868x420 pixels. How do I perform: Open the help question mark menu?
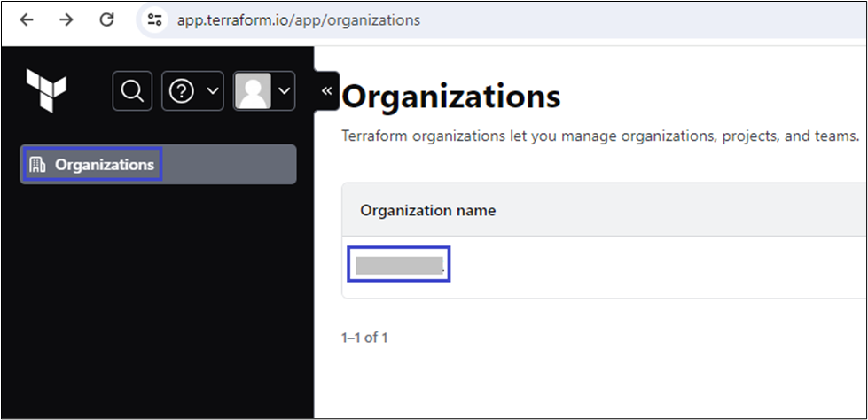coord(192,90)
